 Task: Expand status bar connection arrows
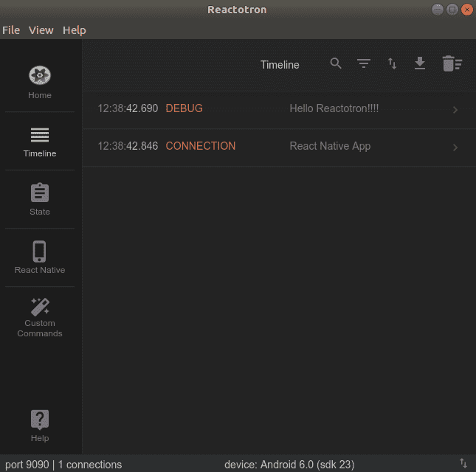(x=463, y=464)
